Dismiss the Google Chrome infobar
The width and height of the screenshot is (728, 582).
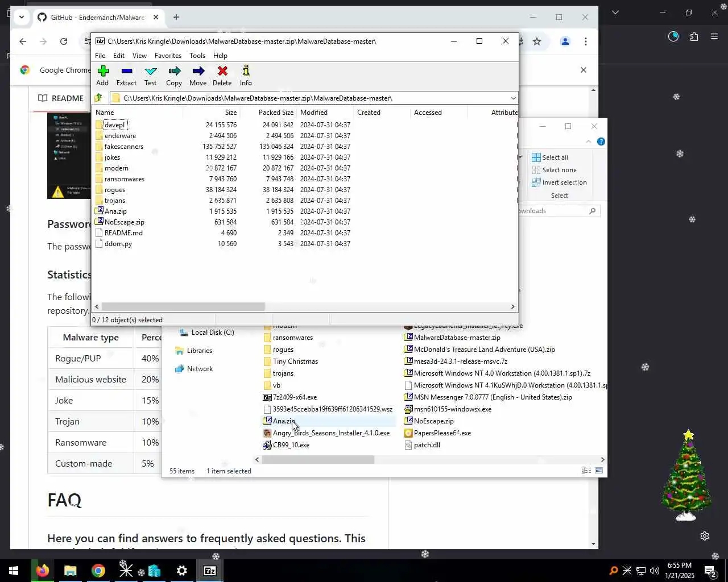(583, 70)
